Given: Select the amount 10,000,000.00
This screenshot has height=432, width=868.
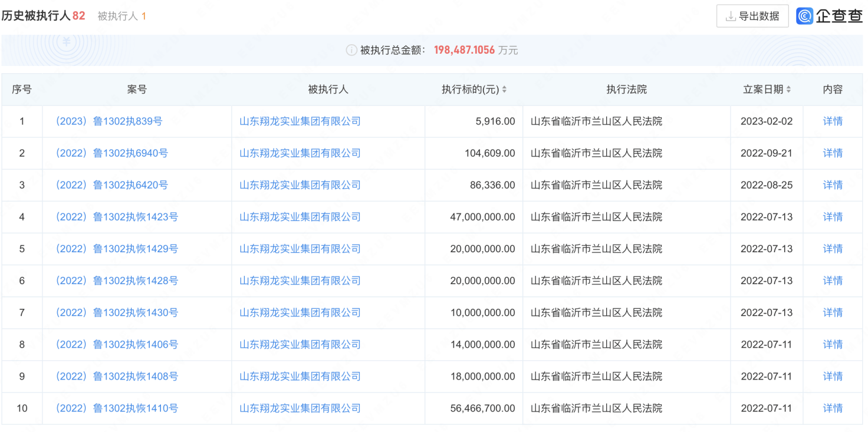Looking at the screenshot, I should coord(482,312).
